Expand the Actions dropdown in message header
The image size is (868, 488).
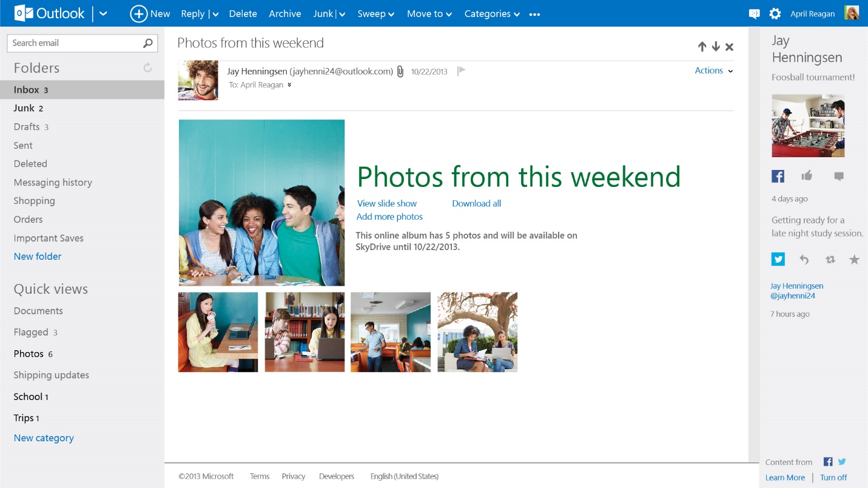pyautogui.click(x=713, y=71)
